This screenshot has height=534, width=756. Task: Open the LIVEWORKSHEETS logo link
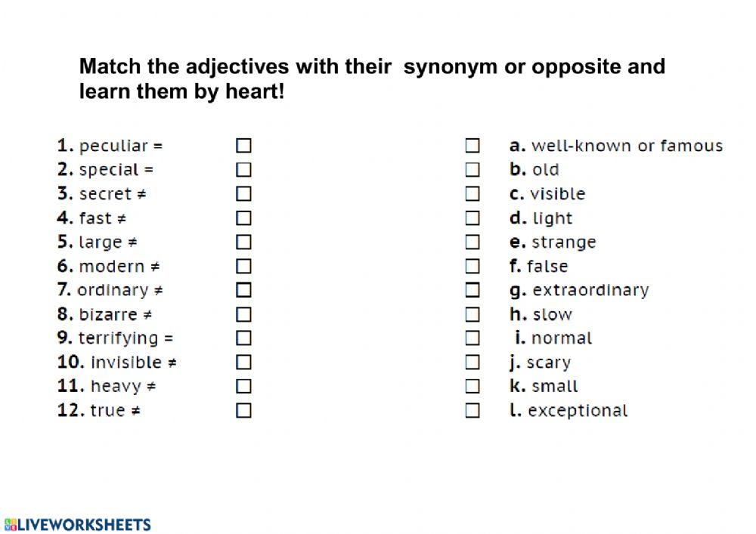78,524
